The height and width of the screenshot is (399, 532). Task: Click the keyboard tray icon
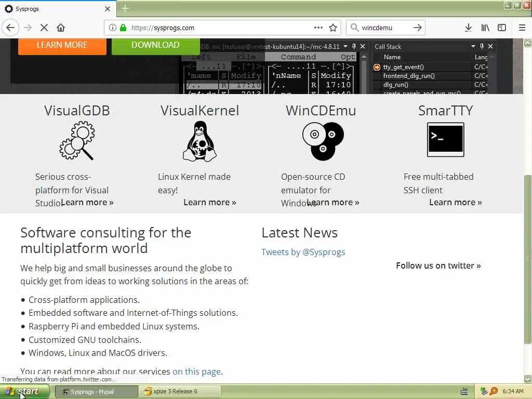coord(464,392)
